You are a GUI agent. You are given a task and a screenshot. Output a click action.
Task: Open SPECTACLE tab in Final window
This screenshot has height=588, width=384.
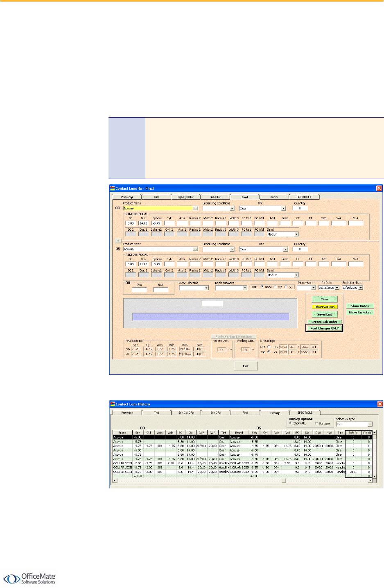click(304, 197)
